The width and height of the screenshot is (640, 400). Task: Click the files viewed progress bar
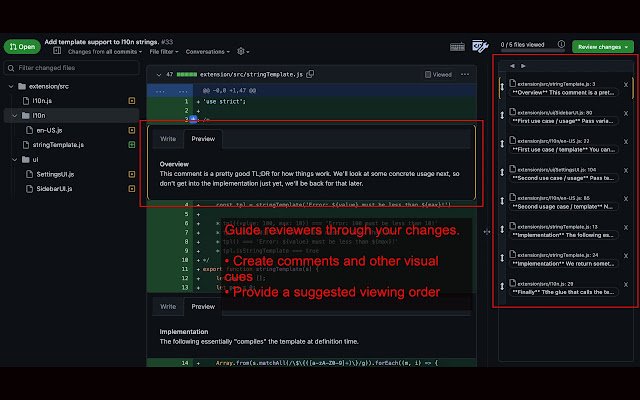(533, 50)
